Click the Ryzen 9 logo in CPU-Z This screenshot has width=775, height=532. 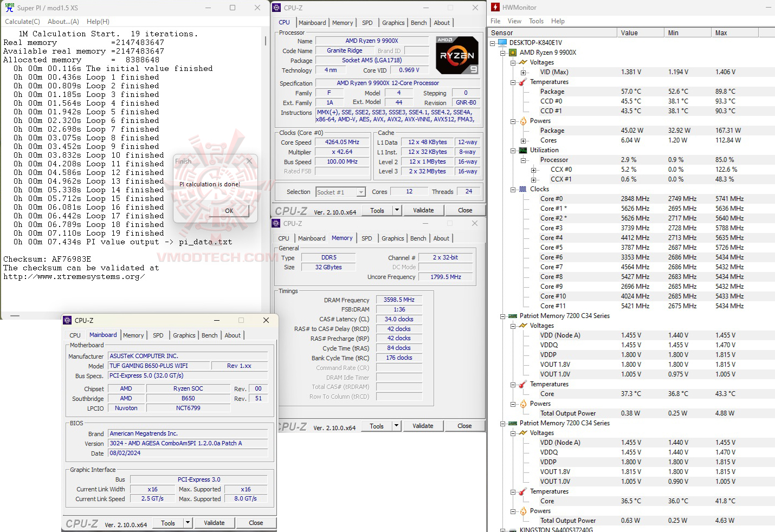(x=457, y=55)
